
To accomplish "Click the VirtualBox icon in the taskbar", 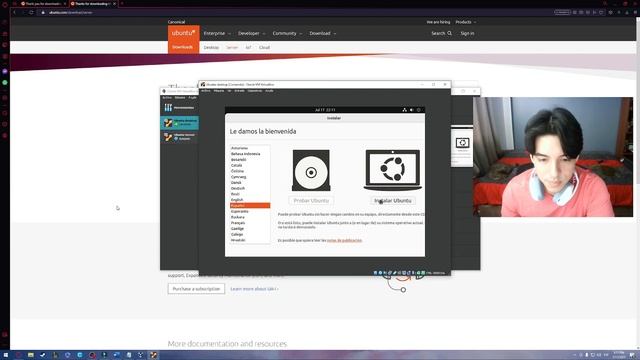I will pos(153,355).
